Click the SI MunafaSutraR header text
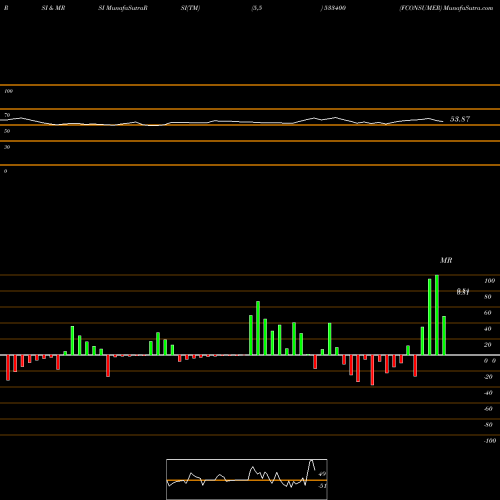 (x=123, y=8)
